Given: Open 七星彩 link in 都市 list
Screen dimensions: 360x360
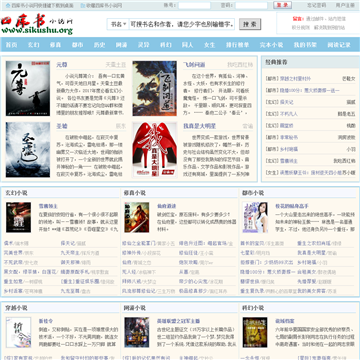Looking at the screenshot, I should pyautogui.click(x=247, y=253).
